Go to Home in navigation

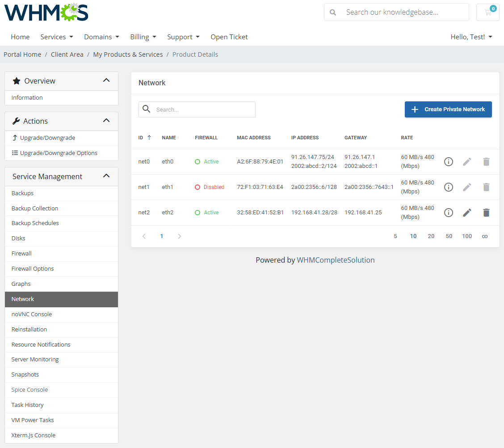pyautogui.click(x=20, y=37)
